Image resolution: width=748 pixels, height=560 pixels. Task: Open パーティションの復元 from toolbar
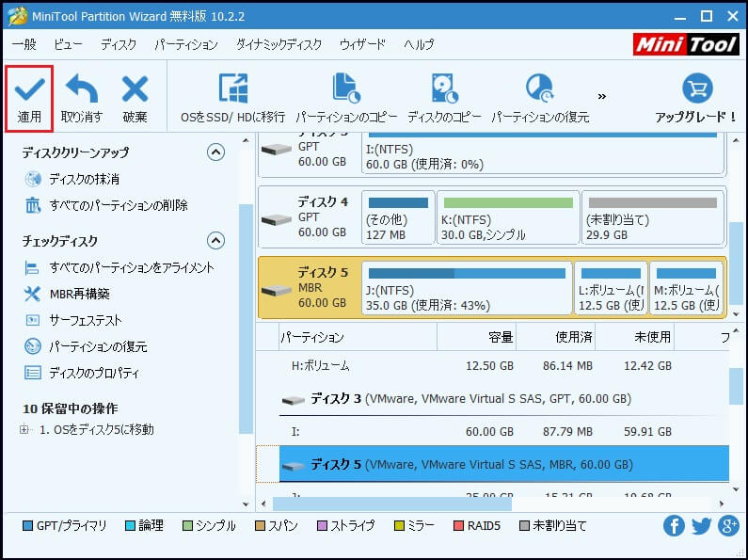pos(540,98)
